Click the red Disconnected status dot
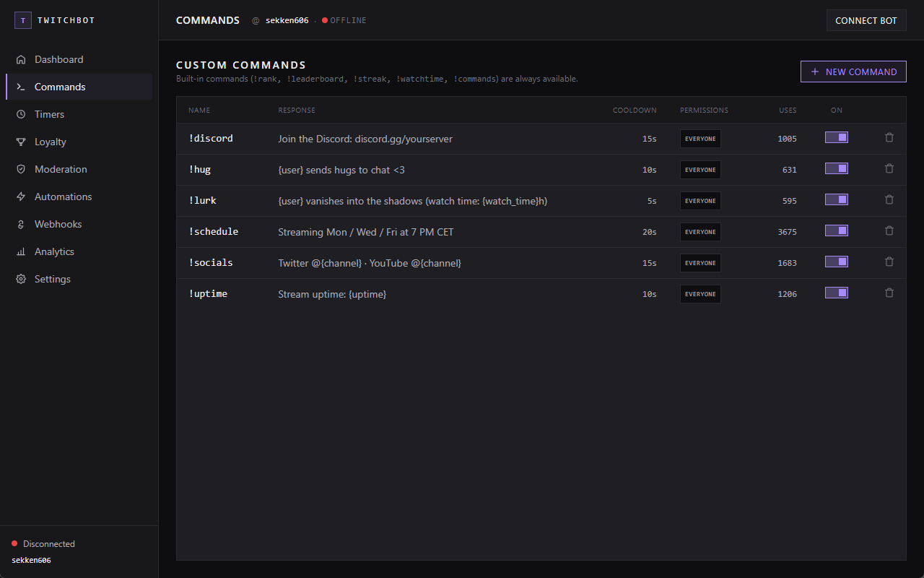924x578 pixels. 14,543
